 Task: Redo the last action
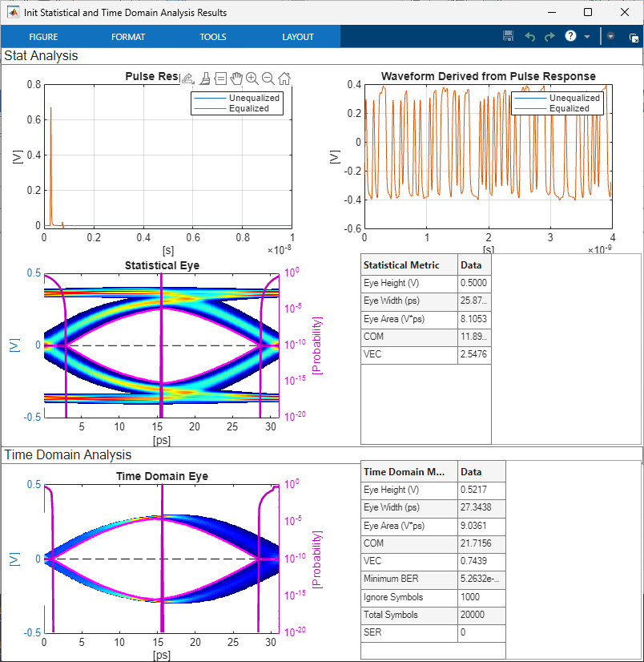click(550, 35)
